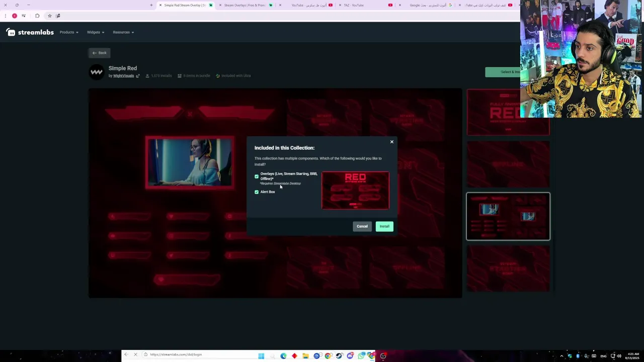Open the Products dropdown menu
This screenshot has width=644, height=362.
[x=69, y=32]
